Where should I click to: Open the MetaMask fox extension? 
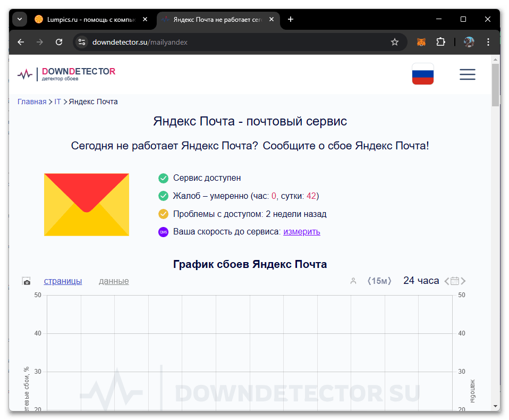click(x=421, y=42)
